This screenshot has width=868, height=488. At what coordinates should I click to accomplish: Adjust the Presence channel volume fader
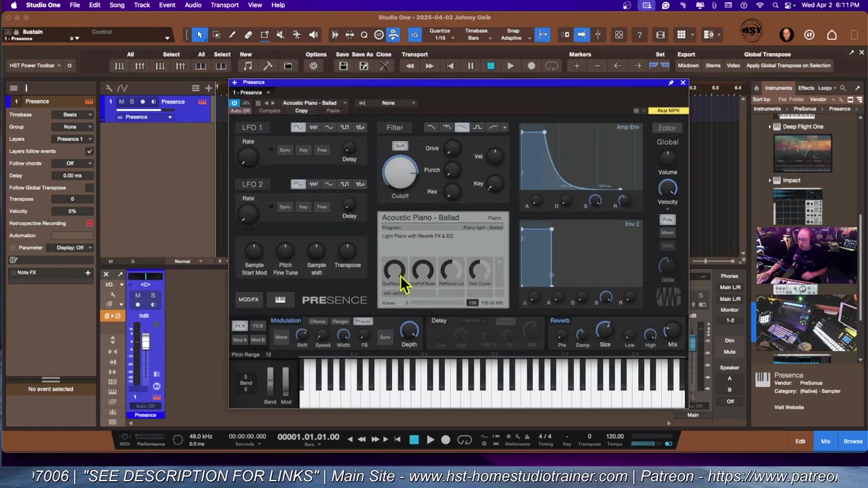point(145,342)
